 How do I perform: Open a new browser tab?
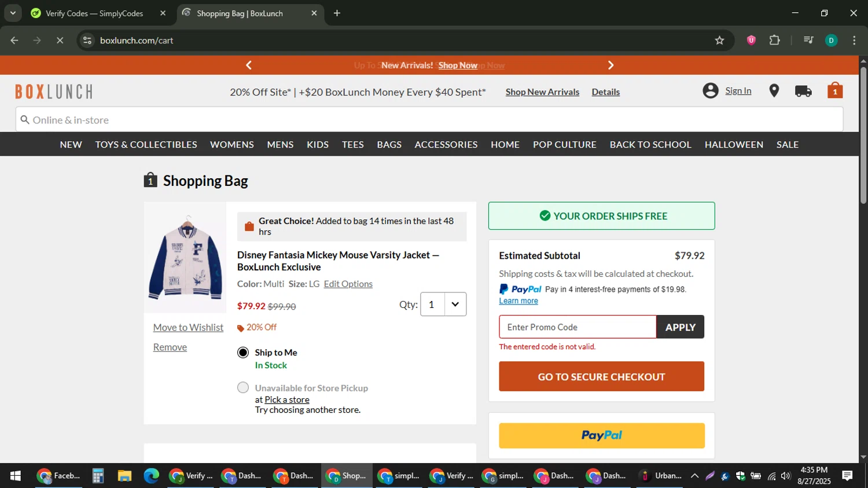pos(337,13)
